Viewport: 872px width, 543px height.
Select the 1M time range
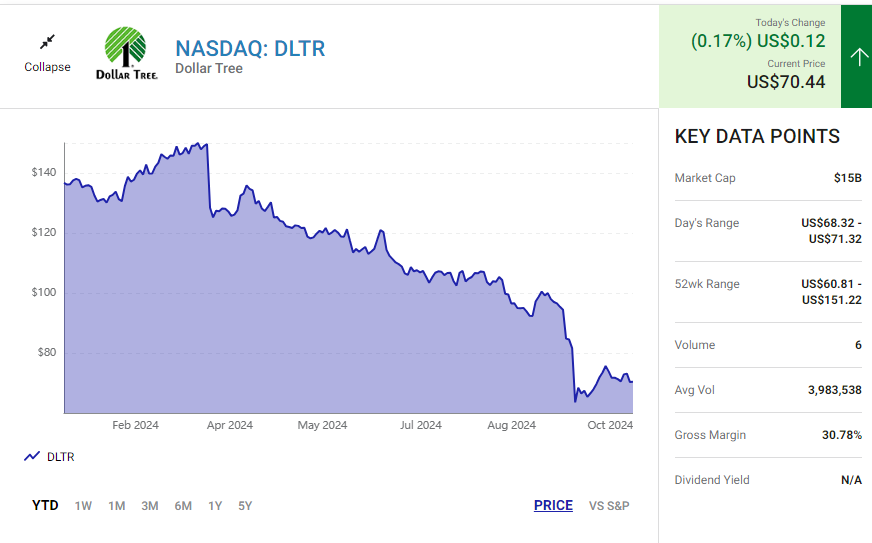coord(117,506)
